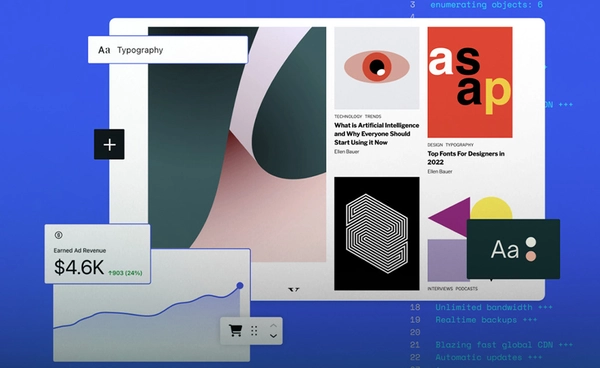Click author Ellen Bauer under AI article

347,152
